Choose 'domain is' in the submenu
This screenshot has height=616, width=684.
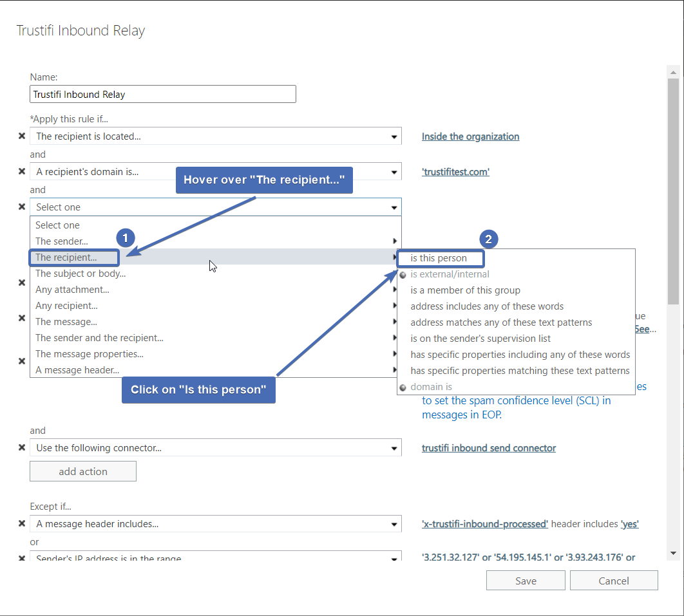pyautogui.click(x=516, y=387)
